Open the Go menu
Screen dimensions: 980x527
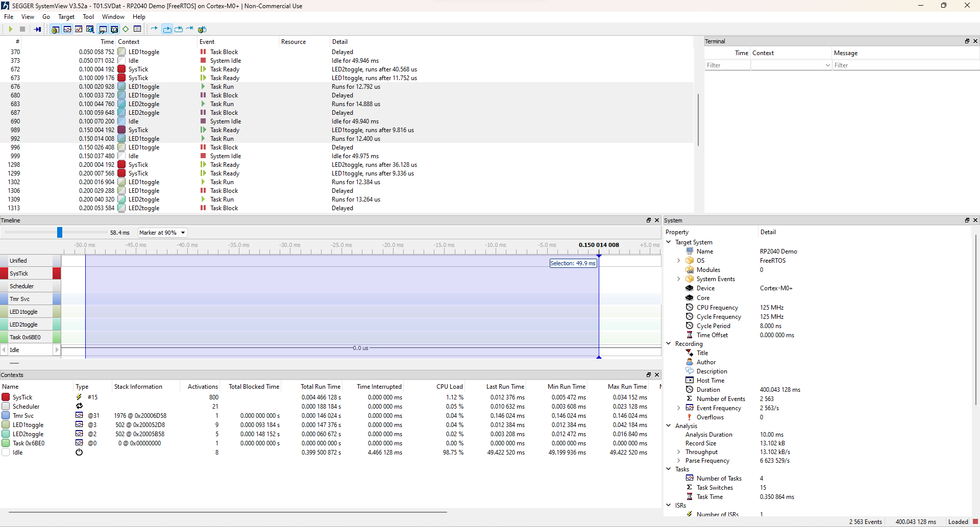[x=46, y=17]
